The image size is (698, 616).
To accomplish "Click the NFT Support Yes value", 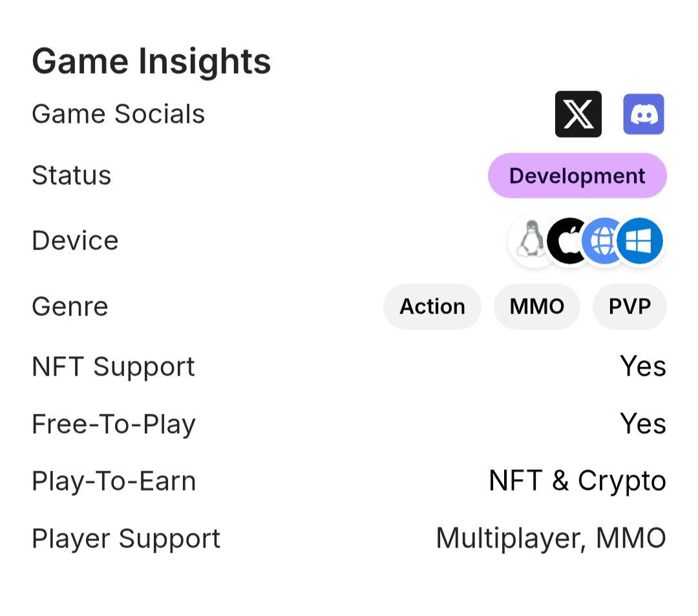I will click(643, 366).
